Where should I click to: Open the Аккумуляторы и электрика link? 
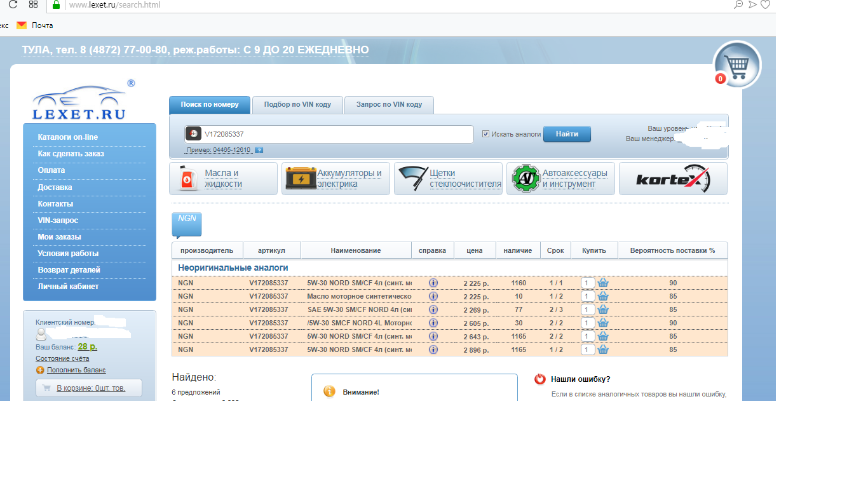click(x=349, y=179)
